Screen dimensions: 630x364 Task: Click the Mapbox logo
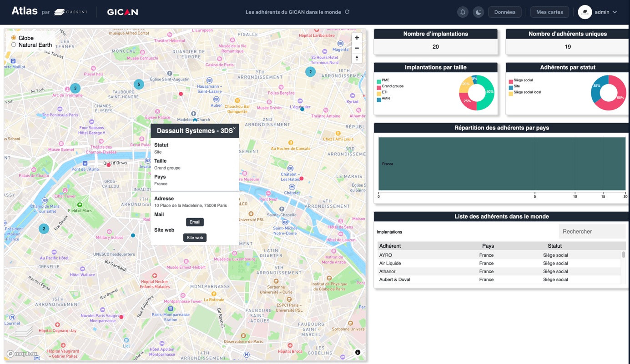[22, 354]
